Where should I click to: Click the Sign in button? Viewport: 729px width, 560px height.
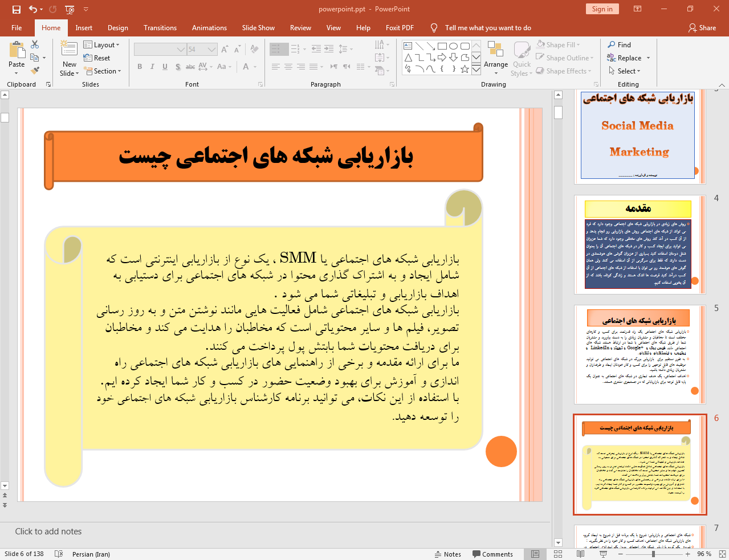pos(602,9)
